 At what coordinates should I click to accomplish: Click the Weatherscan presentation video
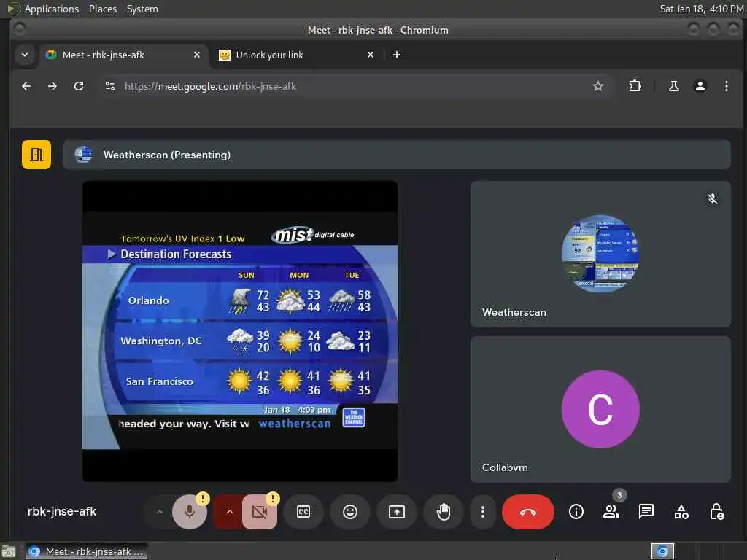pos(239,331)
